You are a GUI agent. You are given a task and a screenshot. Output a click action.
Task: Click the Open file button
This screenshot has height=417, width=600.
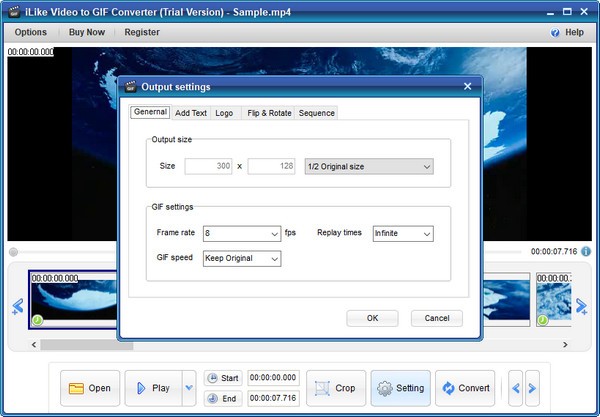pyautogui.click(x=89, y=388)
